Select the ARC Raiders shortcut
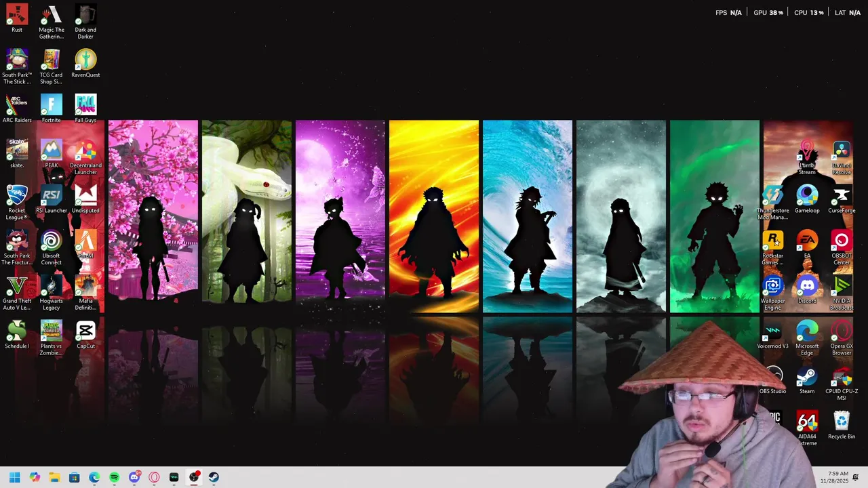Image resolution: width=868 pixels, height=488 pixels. pyautogui.click(x=17, y=109)
